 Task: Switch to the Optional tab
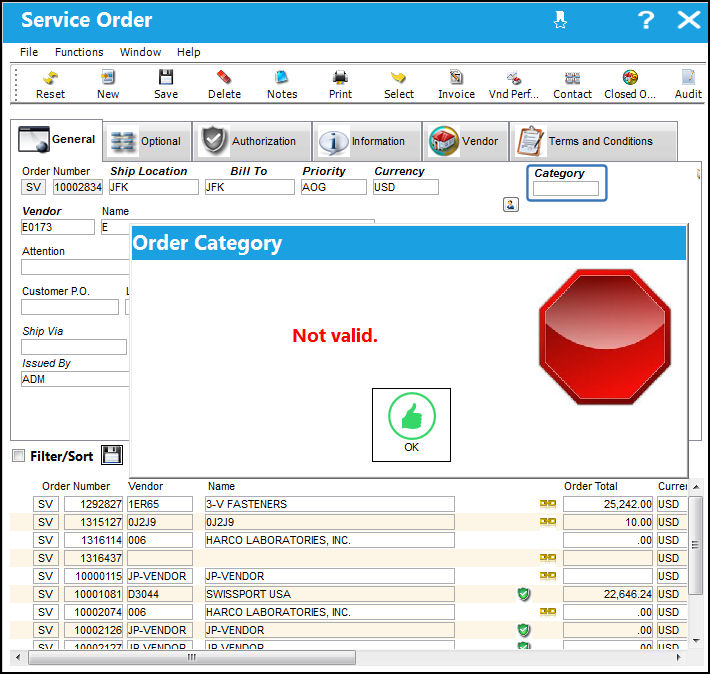coord(147,141)
